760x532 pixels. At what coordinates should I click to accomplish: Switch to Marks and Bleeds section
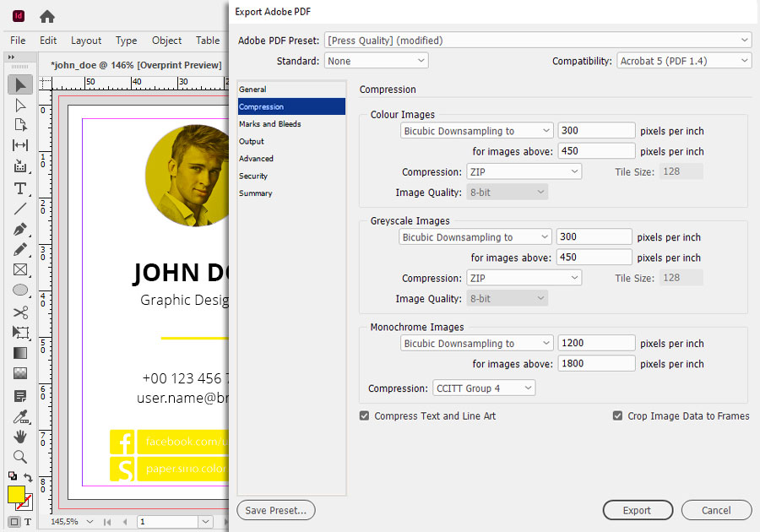[291, 124]
